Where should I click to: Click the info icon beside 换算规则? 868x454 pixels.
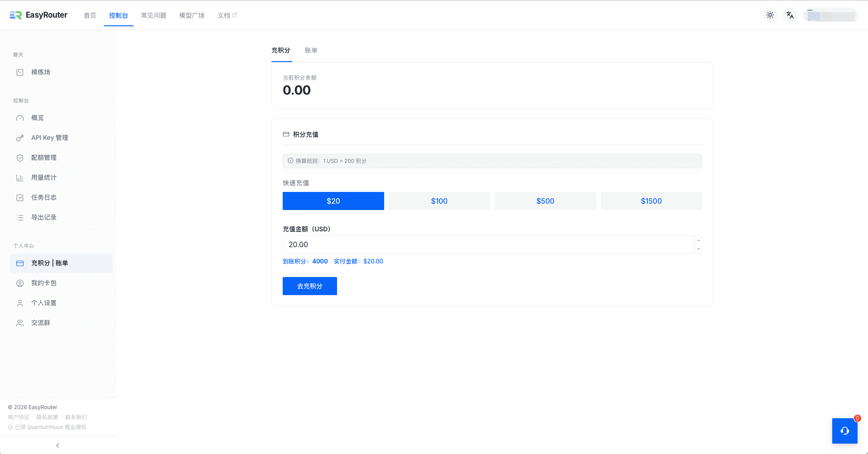[290, 161]
